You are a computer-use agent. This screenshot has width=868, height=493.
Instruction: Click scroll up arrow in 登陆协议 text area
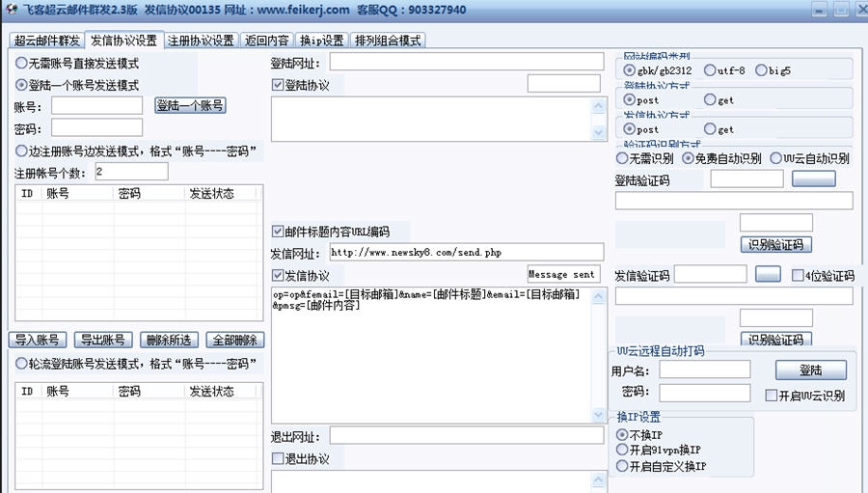point(598,106)
